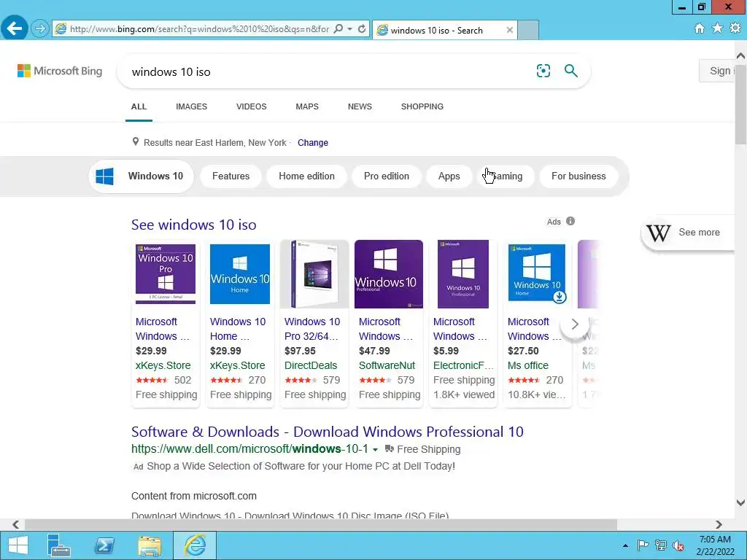
Task: Click the browser Back arrow button
Action: pyautogui.click(x=15, y=28)
